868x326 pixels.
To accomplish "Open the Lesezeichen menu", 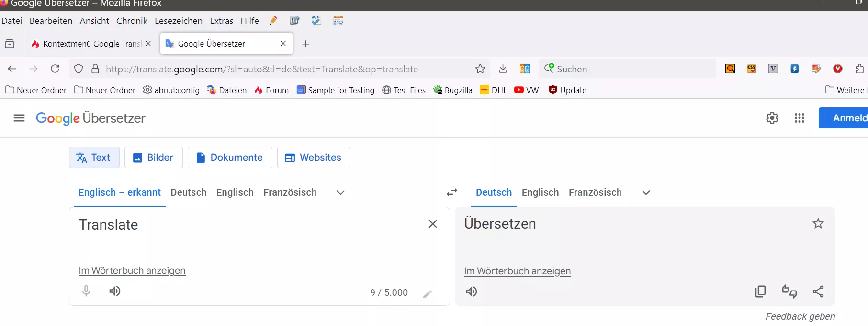I will point(179,21).
